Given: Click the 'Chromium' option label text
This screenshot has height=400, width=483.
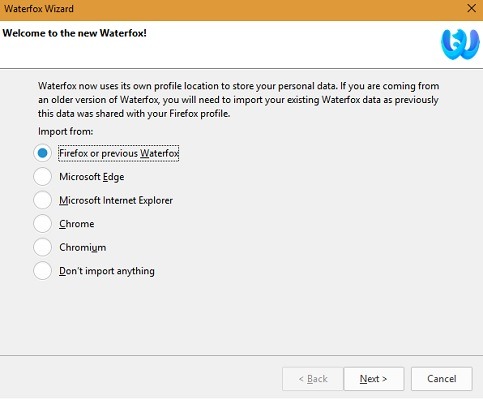Looking at the screenshot, I should tap(83, 247).
